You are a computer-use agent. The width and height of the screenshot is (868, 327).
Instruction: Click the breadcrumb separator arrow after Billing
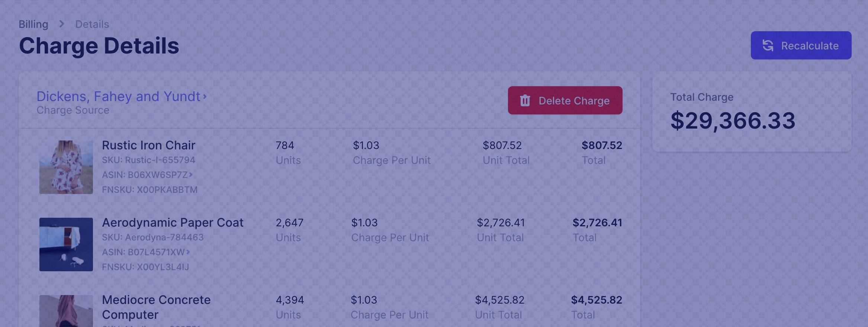(61, 24)
